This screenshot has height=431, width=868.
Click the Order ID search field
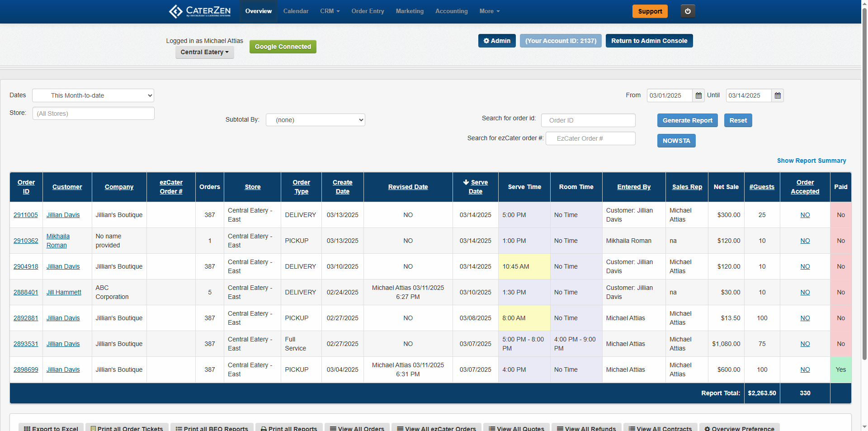[588, 120]
